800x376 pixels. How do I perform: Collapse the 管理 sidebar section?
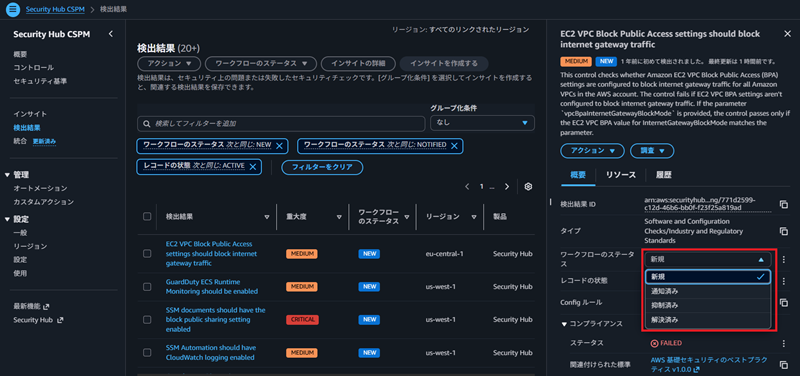pyautogui.click(x=7, y=175)
